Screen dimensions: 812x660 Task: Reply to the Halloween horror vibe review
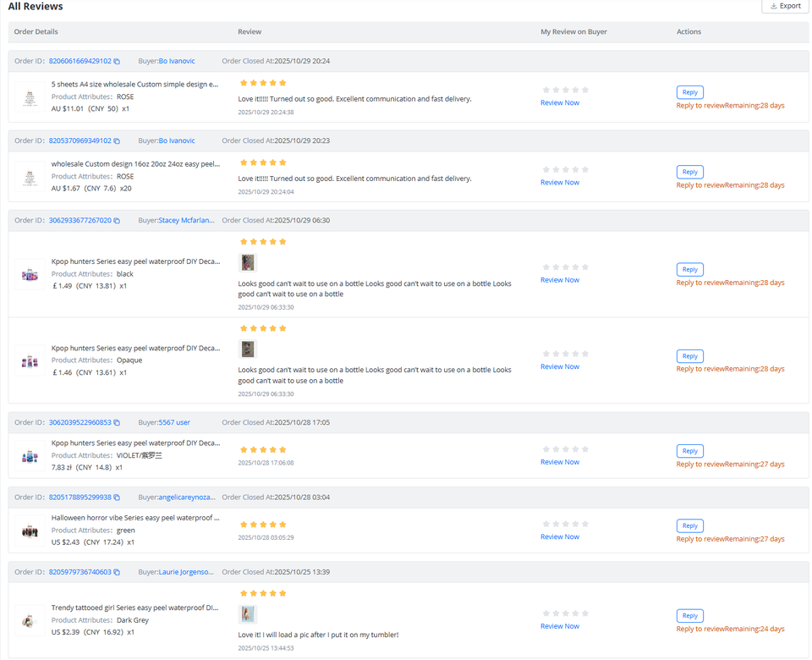point(689,525)
